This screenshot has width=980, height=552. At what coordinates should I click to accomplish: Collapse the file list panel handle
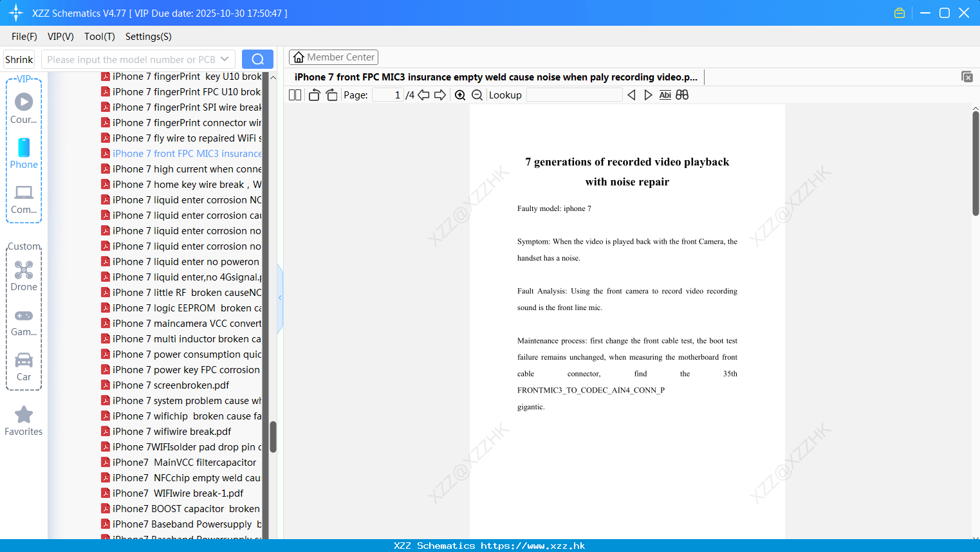pos(280,298)
